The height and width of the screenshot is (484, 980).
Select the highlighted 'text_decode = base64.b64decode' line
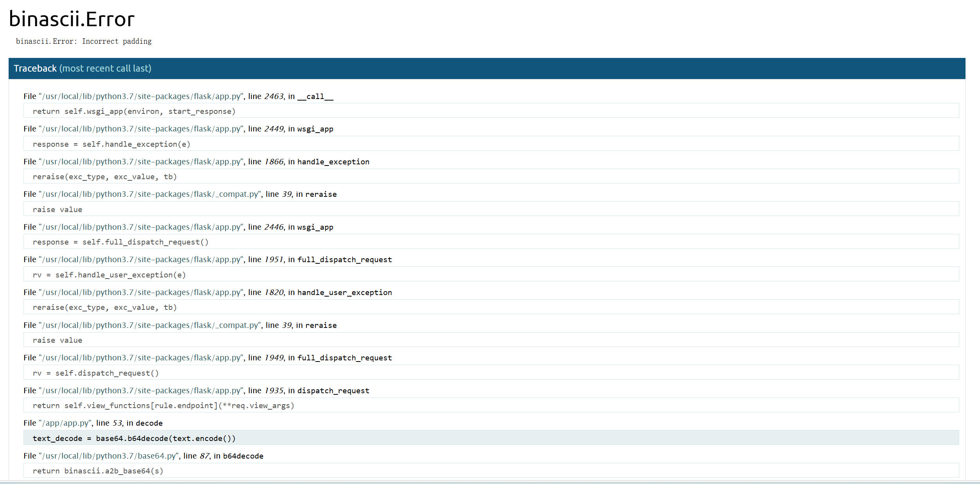pyautogui.click(x=134, y=438)
